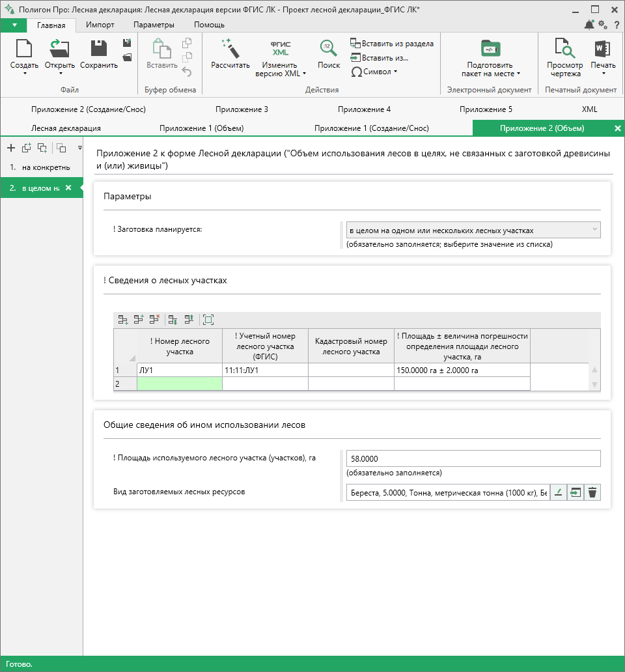Click the Открыть folder icon
The height and width of the screenshot is (672, 625).
59,48
